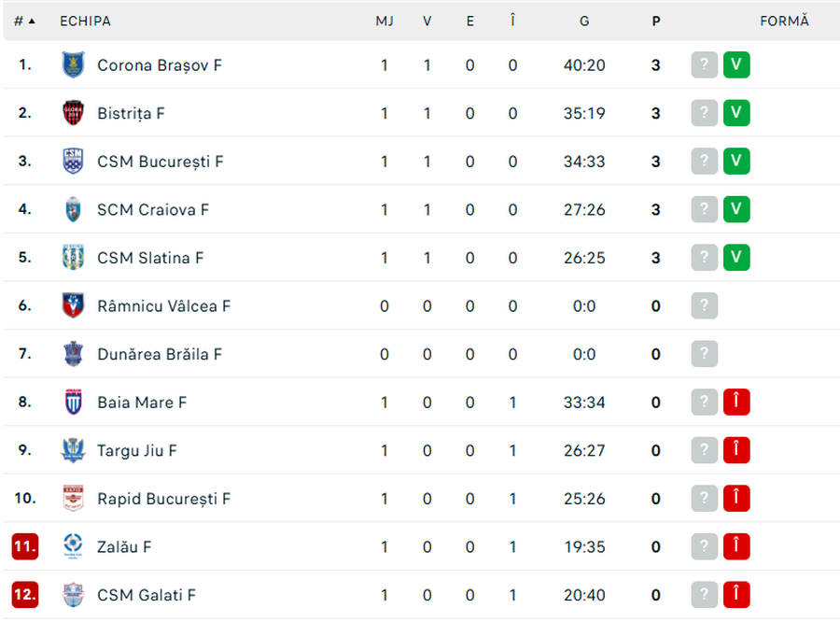Click the SCM Craiova team badge
Screen dimensions: 840x622
73,209
